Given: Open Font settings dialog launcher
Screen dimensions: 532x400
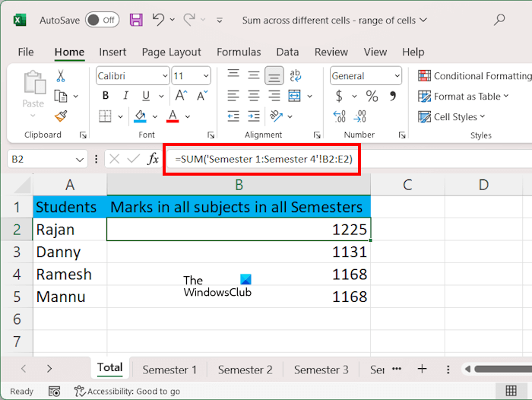Looking at the screenshot, I should [x=211, y=135].
